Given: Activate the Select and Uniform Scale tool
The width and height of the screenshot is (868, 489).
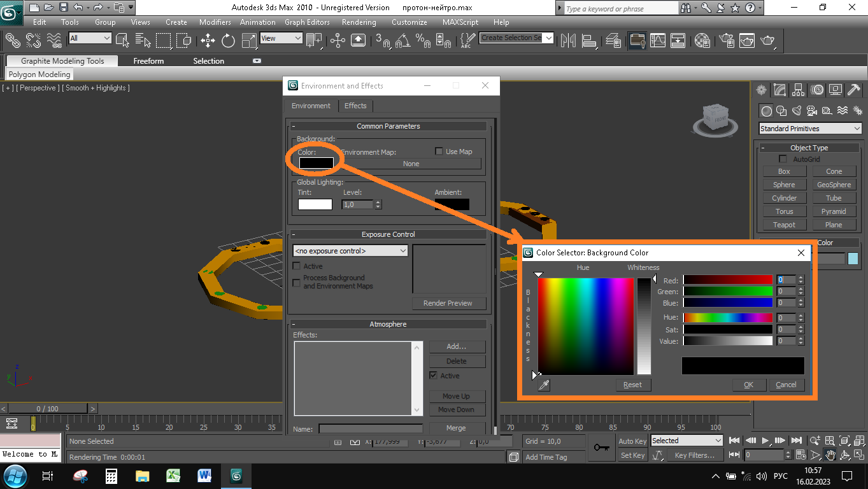Looking at the screenshot, I should (x=248, y=40).
